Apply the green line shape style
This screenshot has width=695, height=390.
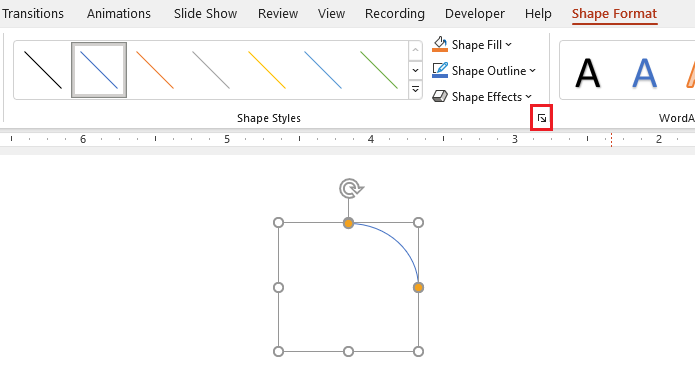click(x=379, y=70)
